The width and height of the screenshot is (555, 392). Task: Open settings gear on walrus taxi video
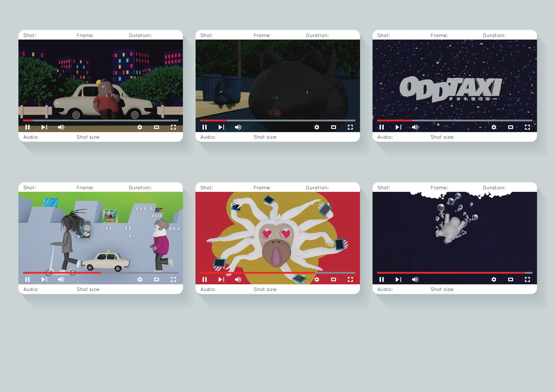click(x=140, y=127)
